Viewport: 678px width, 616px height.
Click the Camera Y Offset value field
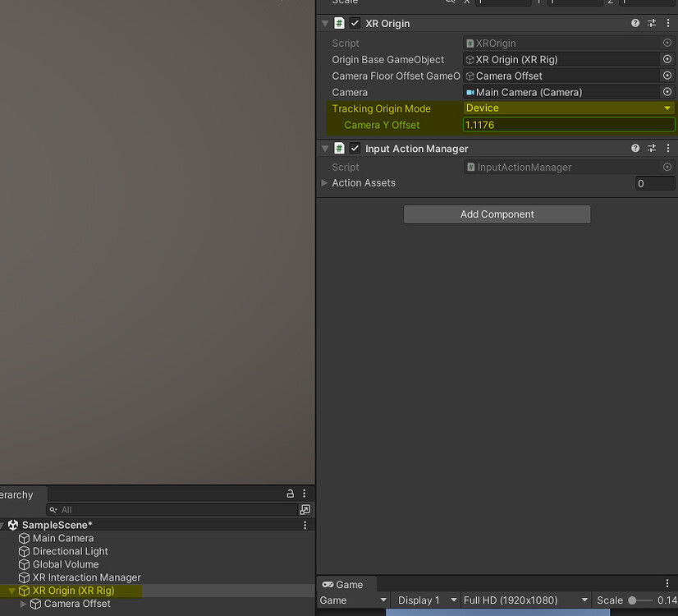568,124
